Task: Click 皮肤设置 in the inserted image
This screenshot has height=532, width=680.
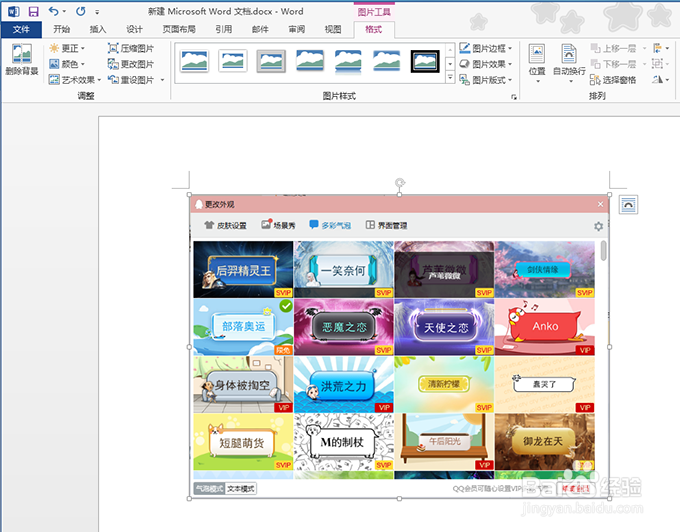Action: (x=226, y=225)
